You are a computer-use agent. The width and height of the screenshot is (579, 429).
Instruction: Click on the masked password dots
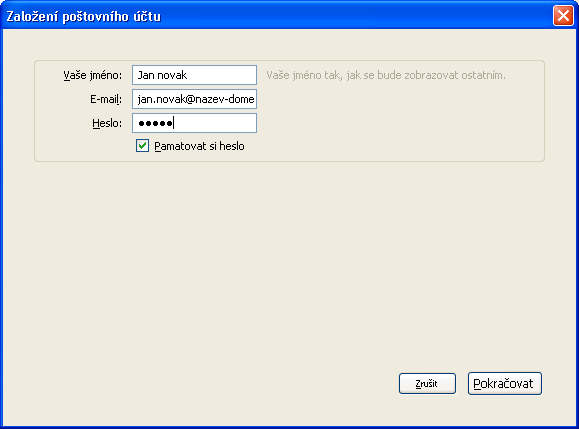coord(155,123)
